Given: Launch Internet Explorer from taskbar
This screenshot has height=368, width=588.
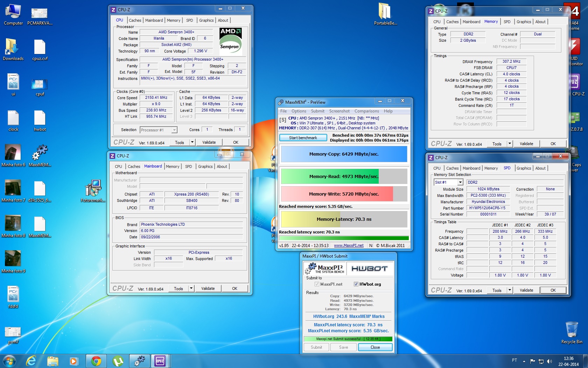Looking at the screenshot, I should (x=31, y=361).
